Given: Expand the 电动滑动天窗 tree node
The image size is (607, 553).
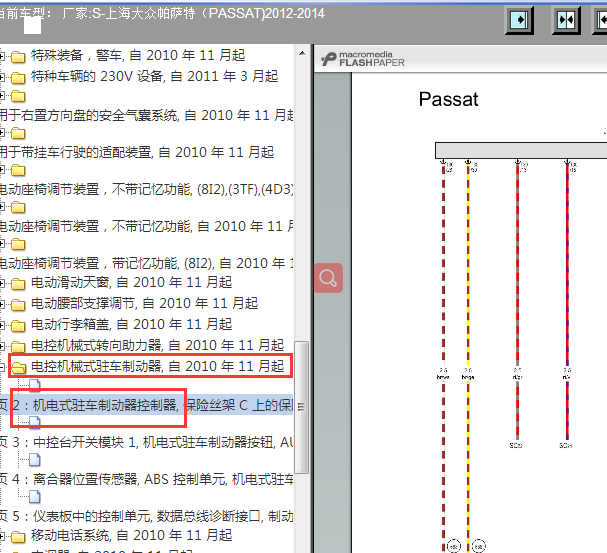Looking at the screenshot, I should [2, 284].
